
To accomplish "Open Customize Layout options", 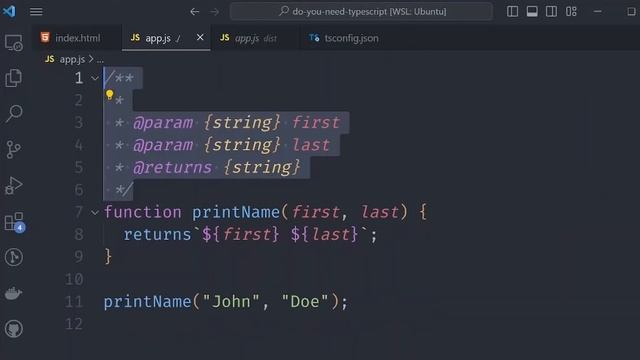I will [x=571, y=11].
